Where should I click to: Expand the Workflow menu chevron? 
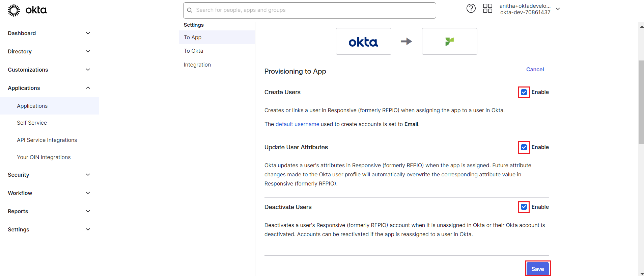point(88,193)
